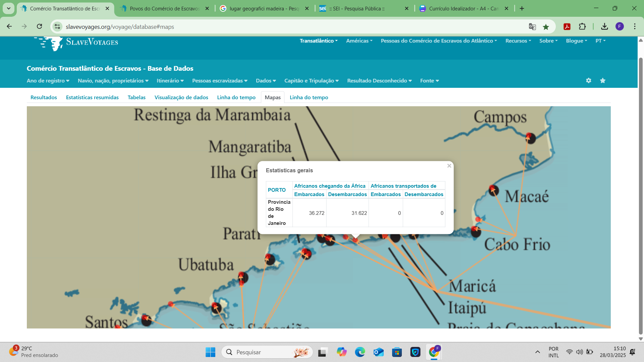Open the Pessoas escravizadas dropdown
Screen dimensions: 644x362
(220, 81)
